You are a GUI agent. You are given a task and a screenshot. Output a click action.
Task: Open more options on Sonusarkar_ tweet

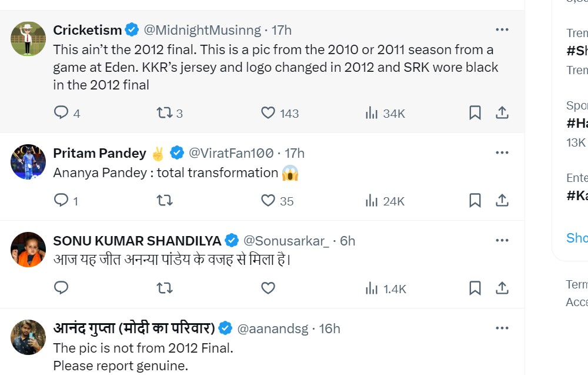pos(502,241)
